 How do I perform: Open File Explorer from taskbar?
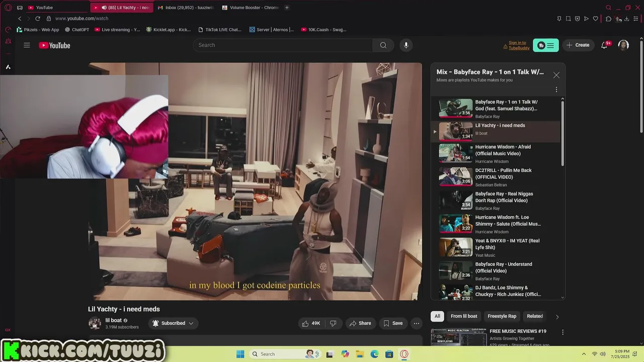tap(360, 354)
